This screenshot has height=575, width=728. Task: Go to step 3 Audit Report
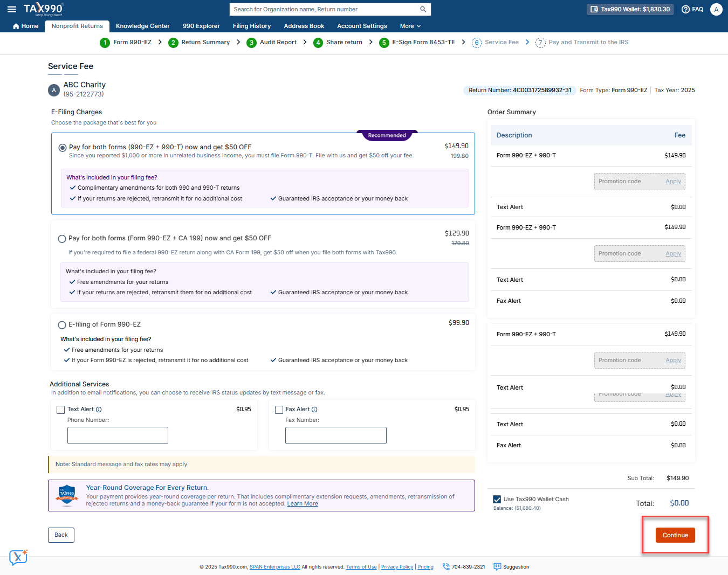(272, 43)
